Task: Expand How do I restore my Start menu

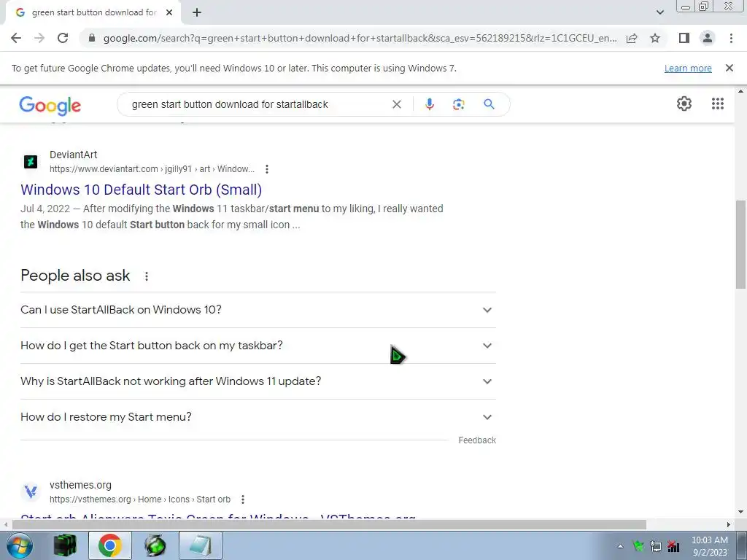Action: 258,417
